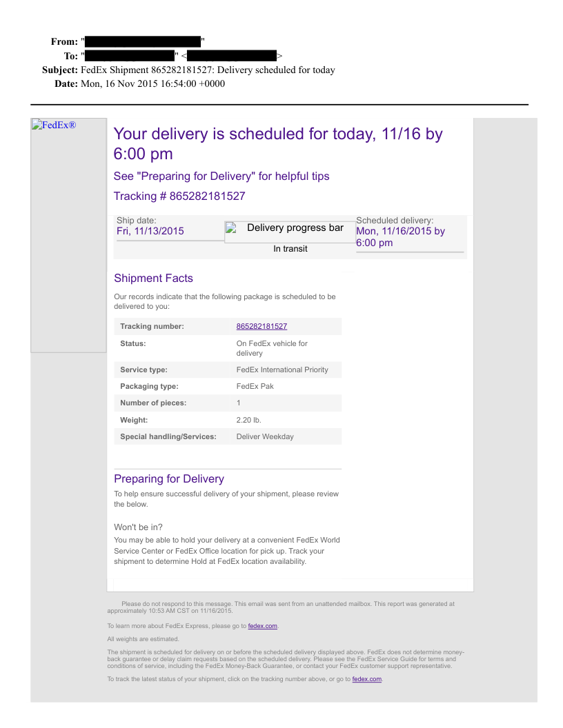This screenshot has width=563, height=728.
Task: Click the "Preparing for Delivery" section heading
Action: (x=169, y=479)
